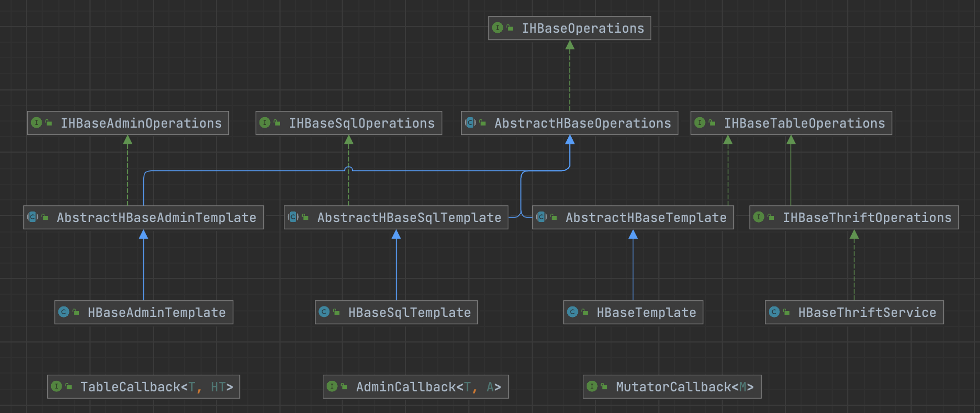Image resolution: width=980 pixels, height=413 pixels.
Task: Click the public lock icon on HBaseThriftService
Action: pyautogui.click(x=786, y=312)
